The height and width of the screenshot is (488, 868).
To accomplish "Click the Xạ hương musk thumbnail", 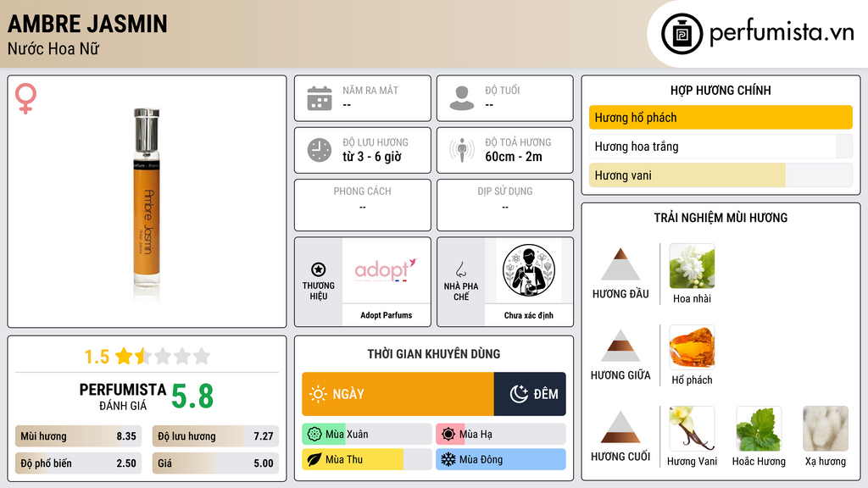I will [826, 429].
